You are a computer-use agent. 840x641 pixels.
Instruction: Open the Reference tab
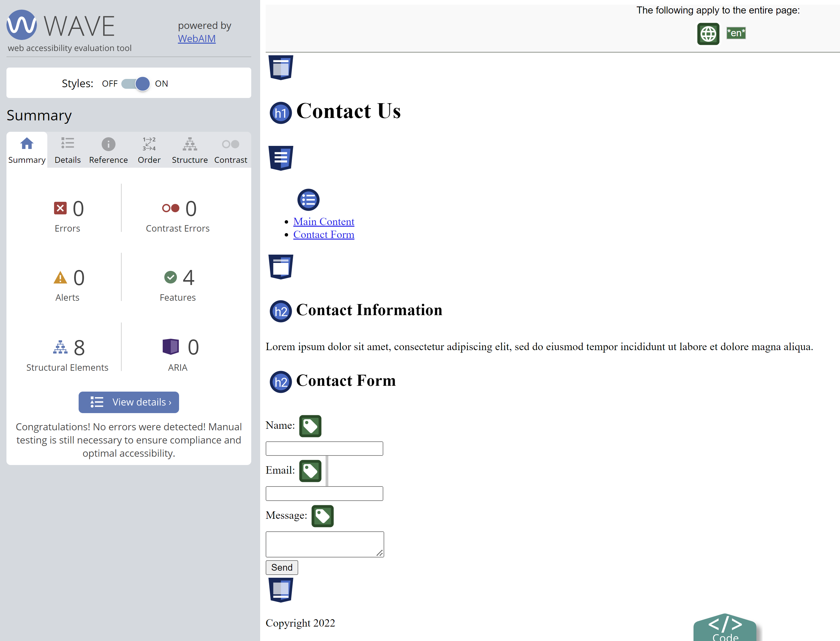108,150
